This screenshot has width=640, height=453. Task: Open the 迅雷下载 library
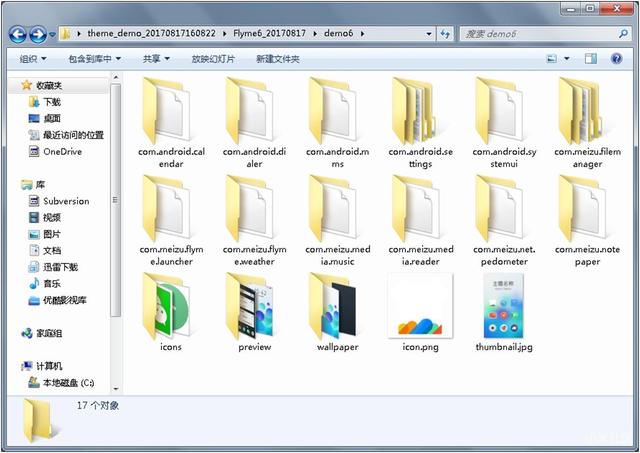[60, 267]
